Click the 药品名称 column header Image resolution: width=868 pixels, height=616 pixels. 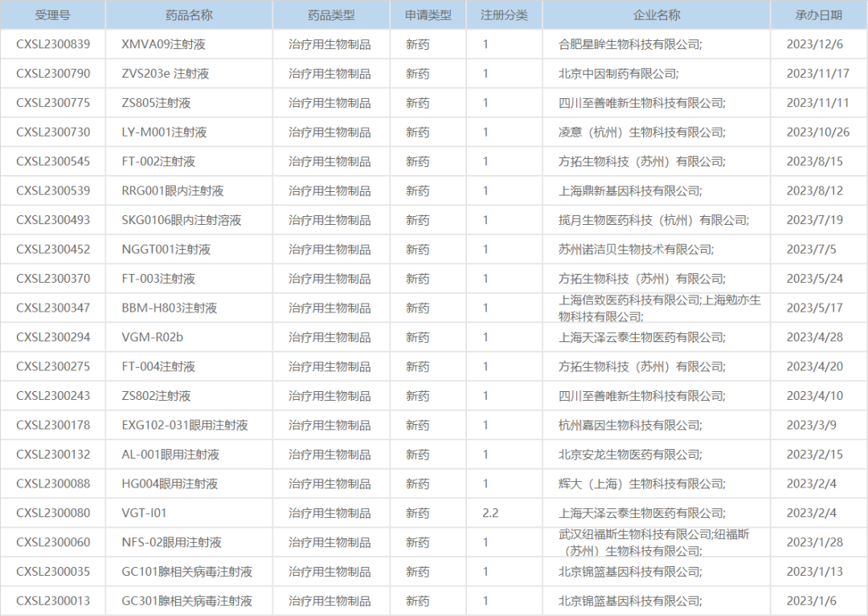[189, 14]
